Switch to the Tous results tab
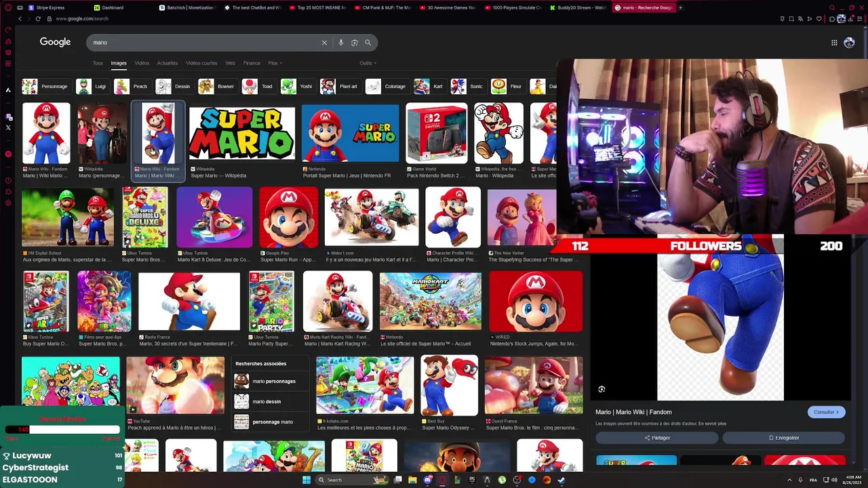The image size is (868, 488). pyautogui.click(x=98, y=63)
